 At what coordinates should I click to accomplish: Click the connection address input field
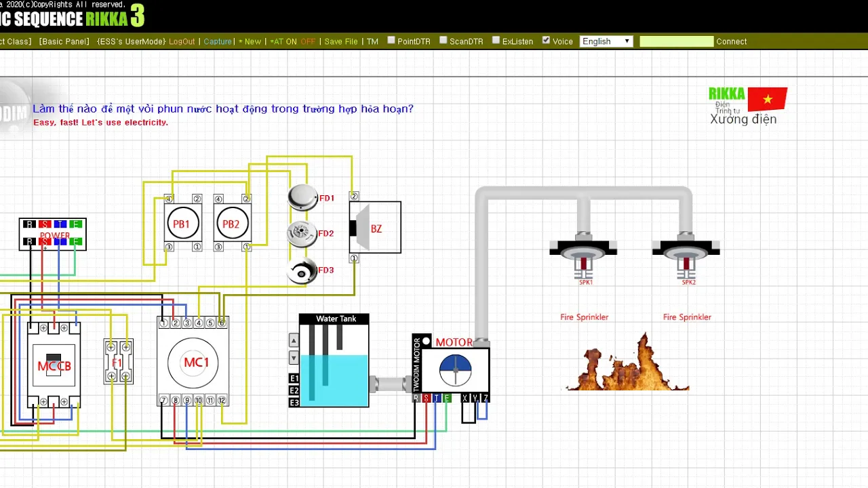click(x=677, y=41)
